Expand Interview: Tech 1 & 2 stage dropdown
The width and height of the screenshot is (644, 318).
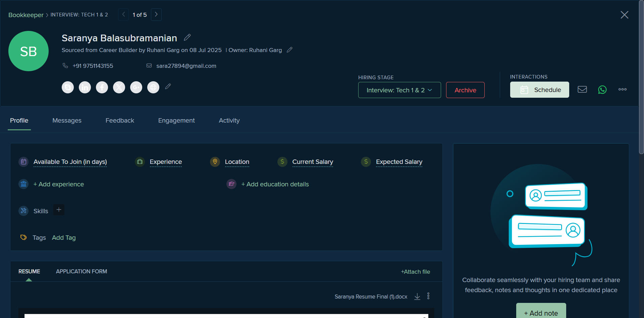tap(399, 90)
